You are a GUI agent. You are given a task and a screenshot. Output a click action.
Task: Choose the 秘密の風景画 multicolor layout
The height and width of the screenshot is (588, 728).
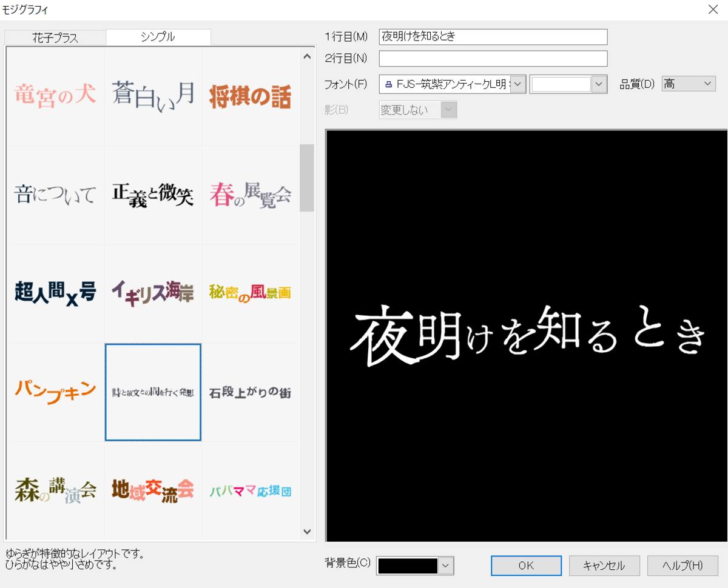[x=250, y=291]
